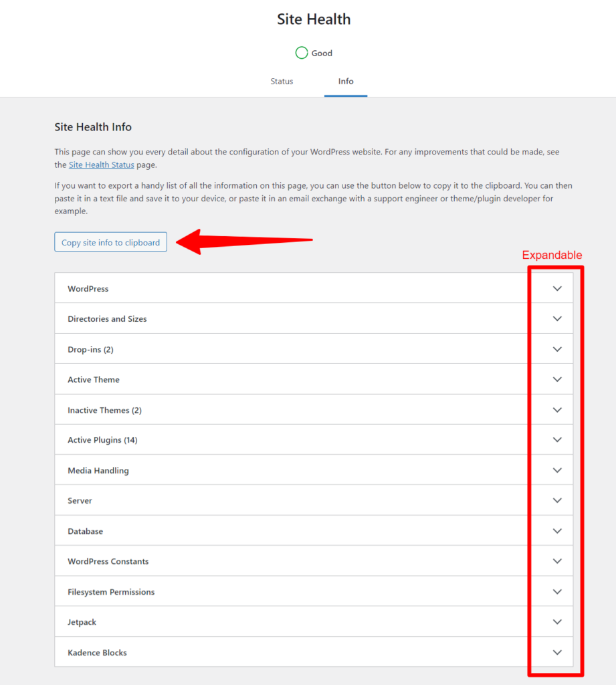Open the Media Handling details
This screenshot has height=685, width=616.
coord(557,470)
